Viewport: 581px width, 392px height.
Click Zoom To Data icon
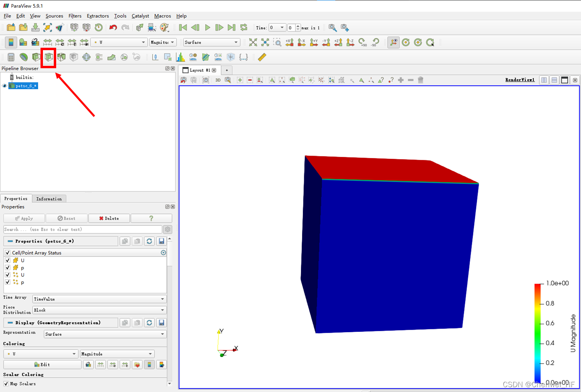tap(265, 42)
